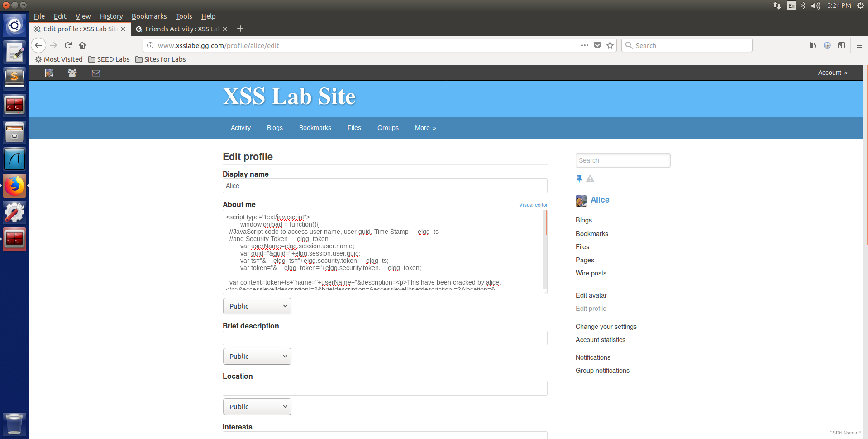
Task: Click the forward navigation arrow
Action: pyautogui.click(x=53, y=45)
